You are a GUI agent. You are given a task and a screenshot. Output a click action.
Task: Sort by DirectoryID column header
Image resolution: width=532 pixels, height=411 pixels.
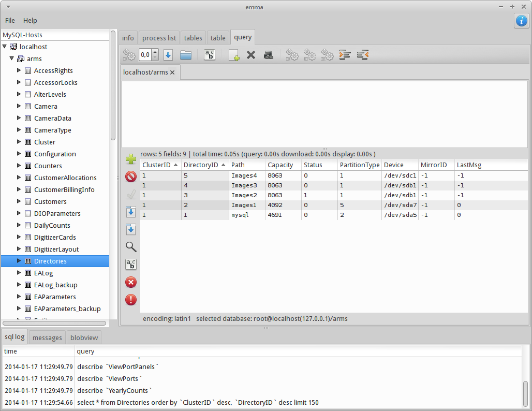pos(204,165)
